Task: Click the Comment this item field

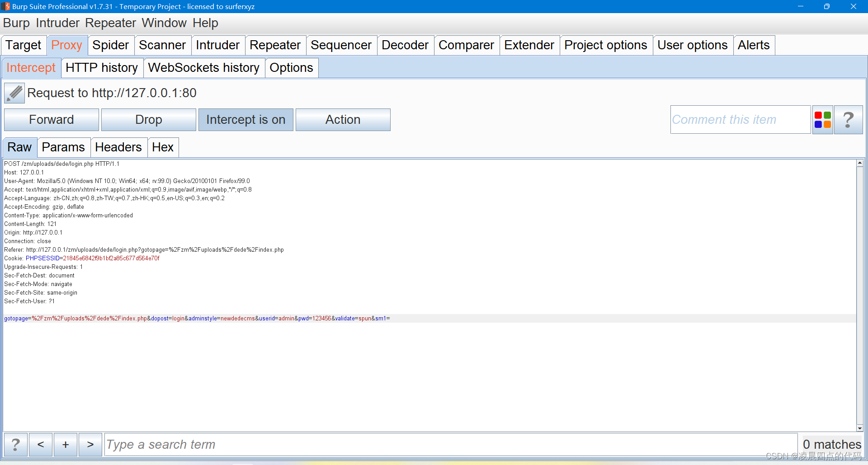Action: [740, 120]
